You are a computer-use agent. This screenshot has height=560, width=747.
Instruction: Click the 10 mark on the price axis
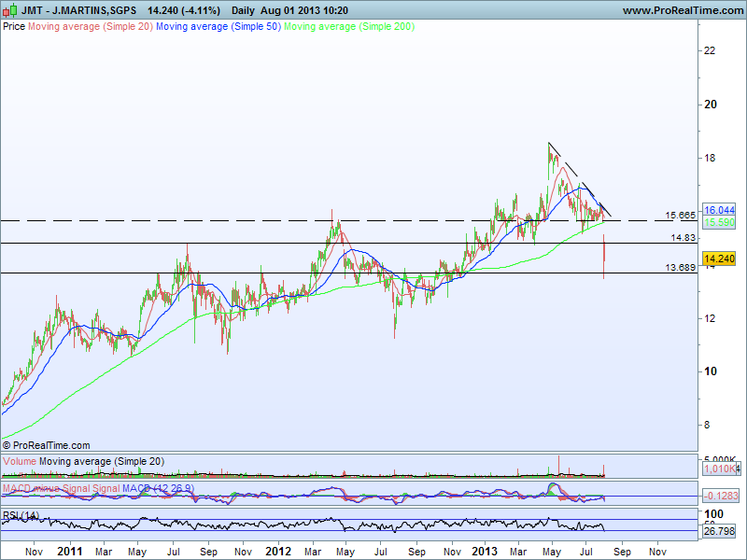point(710,371)
